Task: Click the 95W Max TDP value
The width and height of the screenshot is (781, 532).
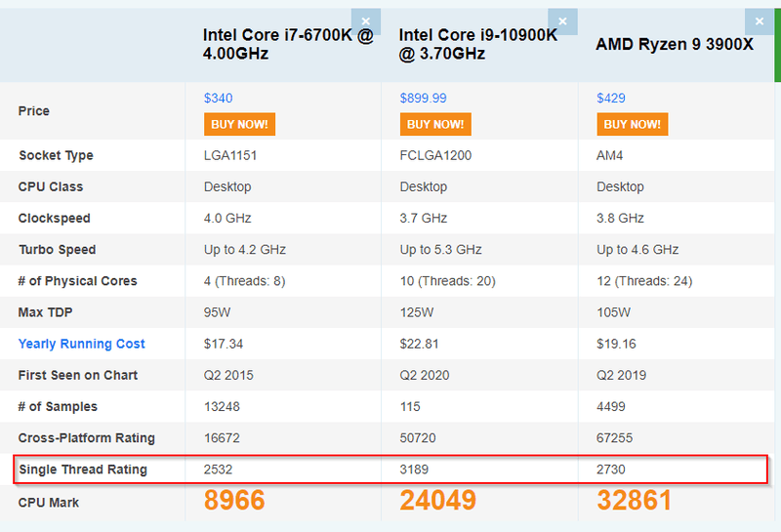Action: point(217,312)
